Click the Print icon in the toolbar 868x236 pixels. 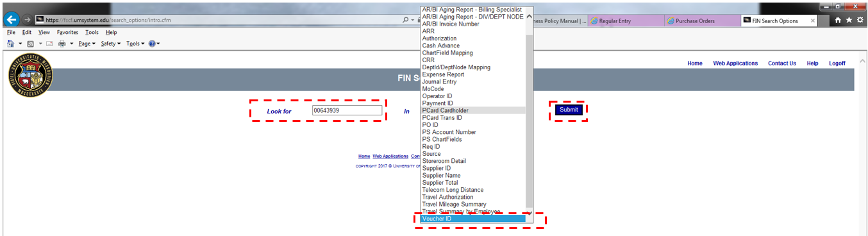point(62,44)
